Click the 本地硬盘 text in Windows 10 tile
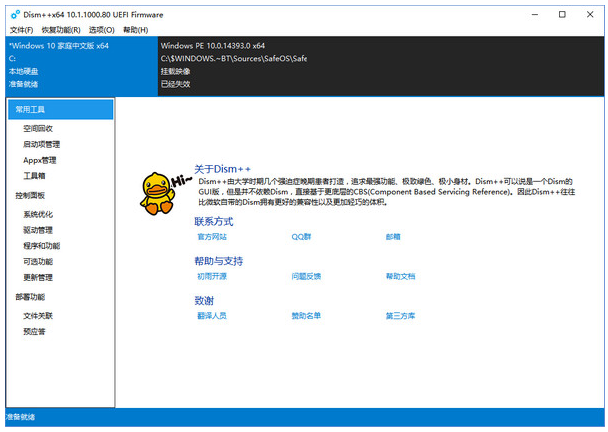The height and width of the screenshot is (432, 608). 24,71
